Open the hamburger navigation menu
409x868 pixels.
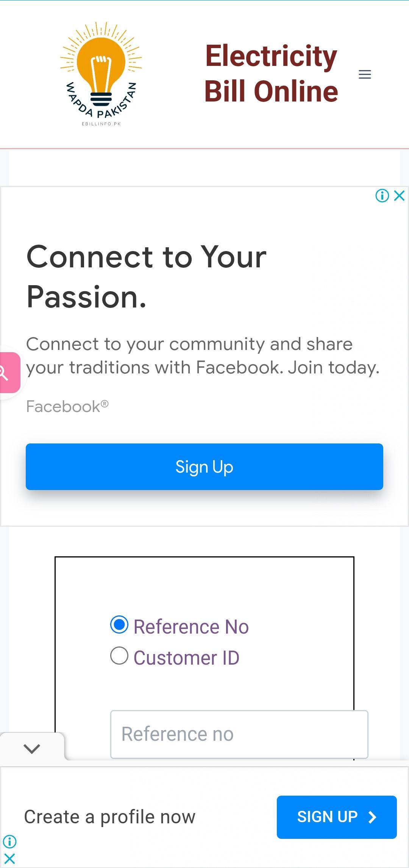tap(365, 74)
